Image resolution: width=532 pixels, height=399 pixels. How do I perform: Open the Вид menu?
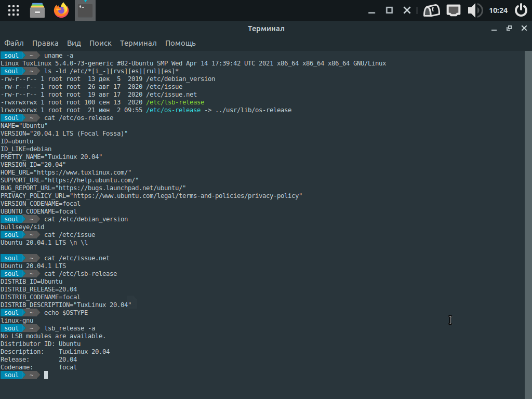coord(74,43)
